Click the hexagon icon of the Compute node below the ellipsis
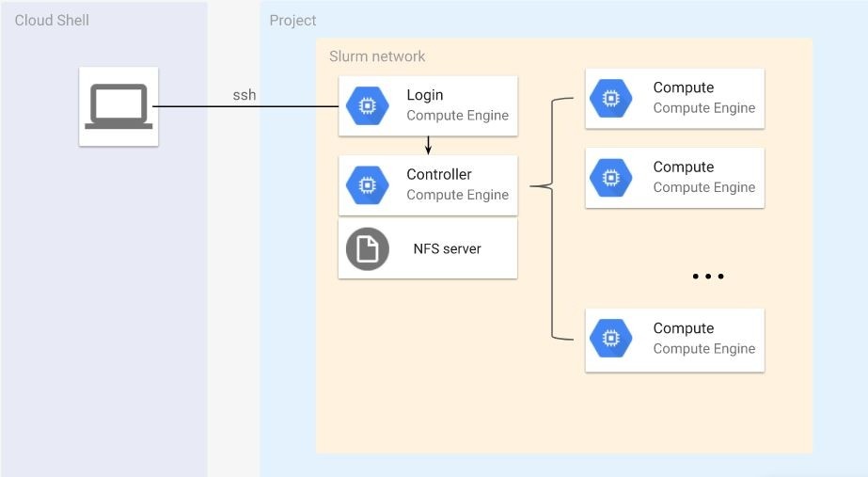 [610, 338]
